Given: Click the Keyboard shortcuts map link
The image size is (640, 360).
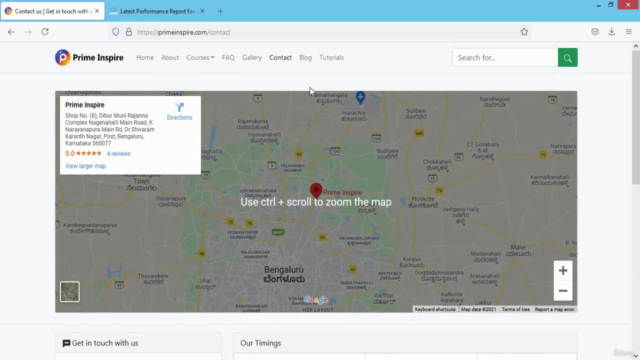Looking at the screenshot, I should click(x=435, y=309).
